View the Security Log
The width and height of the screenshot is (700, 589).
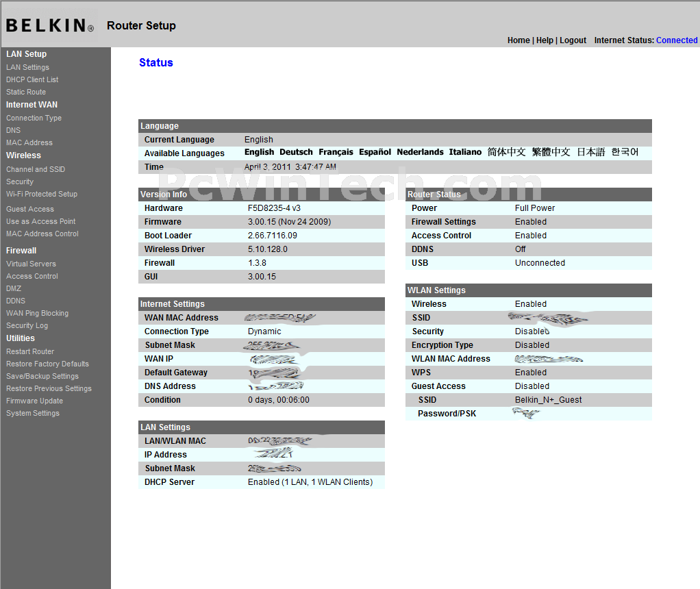(27, 326)
